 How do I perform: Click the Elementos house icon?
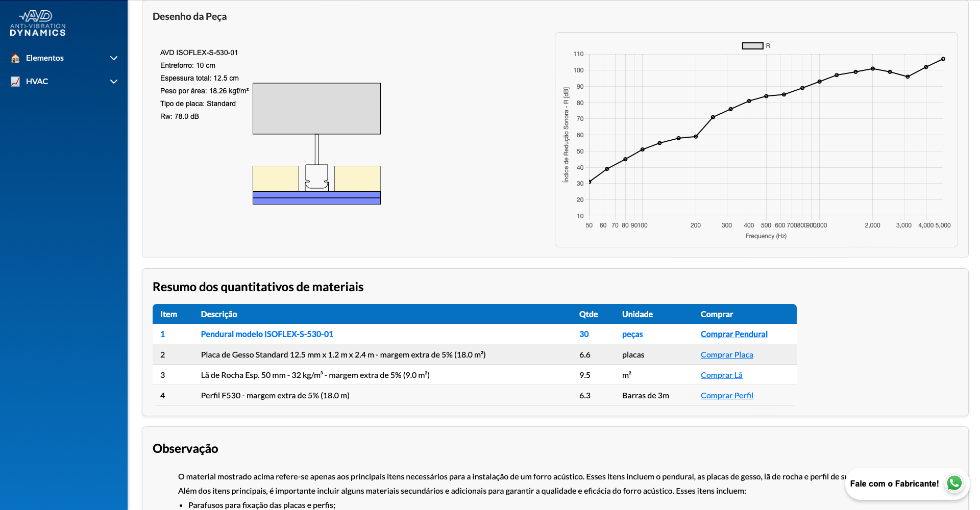pyautogui.click(x=15, y=58)
